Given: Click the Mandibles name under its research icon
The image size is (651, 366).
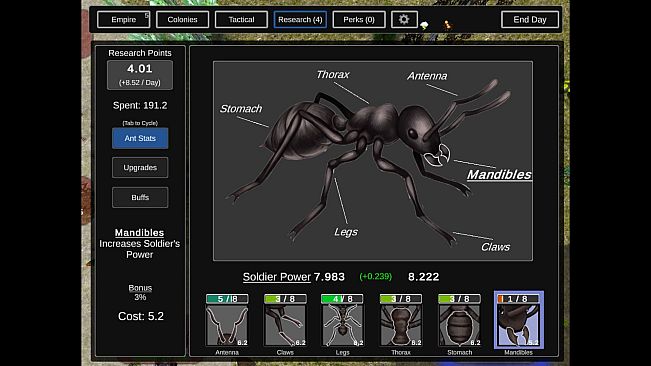Looking at the screenshot, I should [519, 352].
